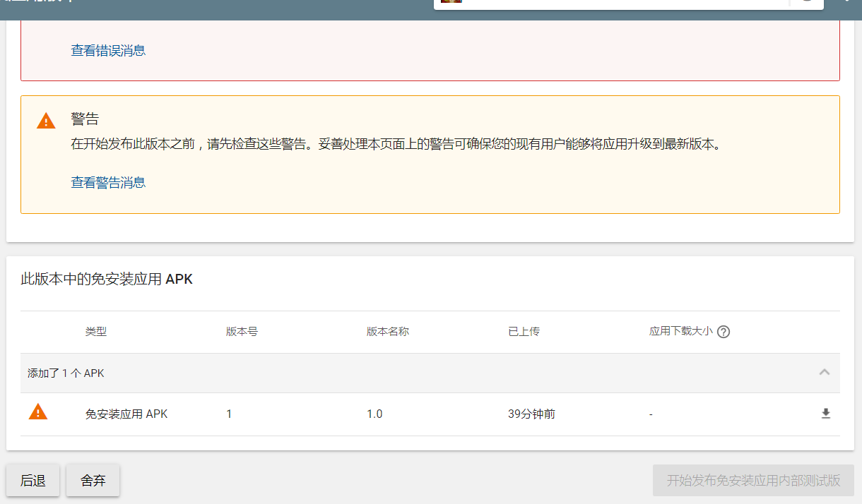This screenshot has height=504, width=862.
Task: Click the 39分钟前 upload time cell
Action: tap(531, 414)
